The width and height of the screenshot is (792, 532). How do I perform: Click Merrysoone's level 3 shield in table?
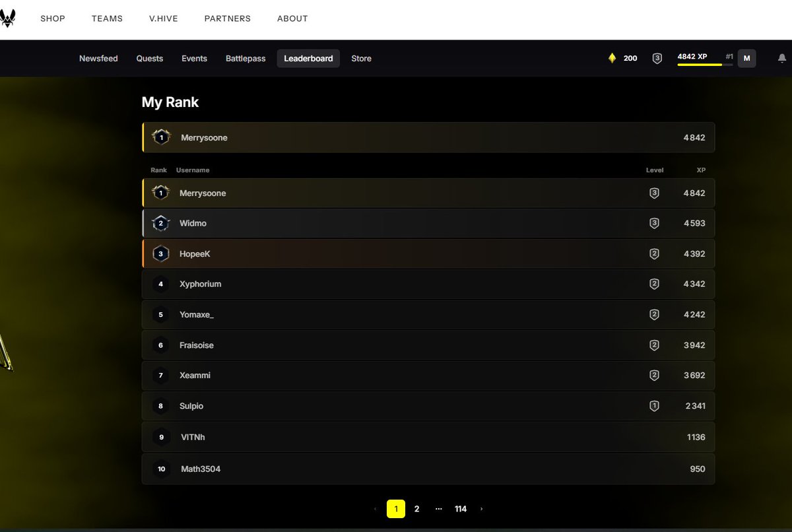tap(654, 193)
